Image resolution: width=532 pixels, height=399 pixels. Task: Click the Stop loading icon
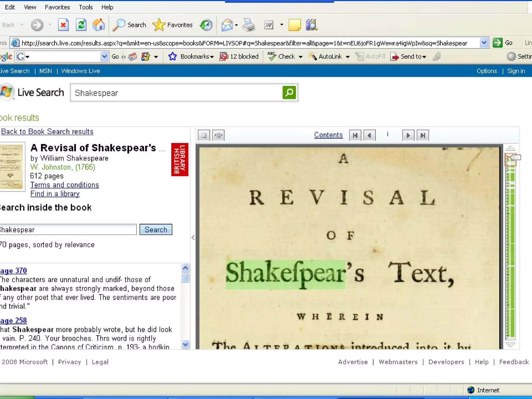(x=63, y=25)
